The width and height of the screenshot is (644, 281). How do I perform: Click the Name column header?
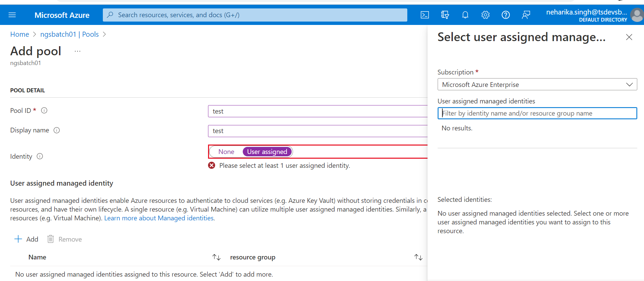tap(37, 257)
